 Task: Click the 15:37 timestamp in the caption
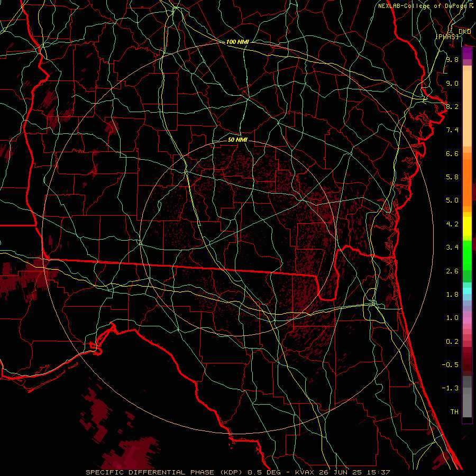[378, 472]
